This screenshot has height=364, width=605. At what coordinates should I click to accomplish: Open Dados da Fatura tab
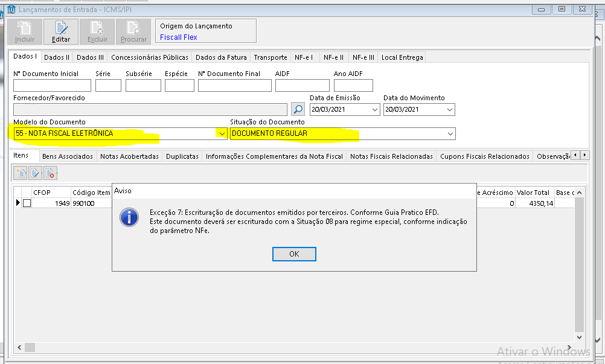coord(221,57)
